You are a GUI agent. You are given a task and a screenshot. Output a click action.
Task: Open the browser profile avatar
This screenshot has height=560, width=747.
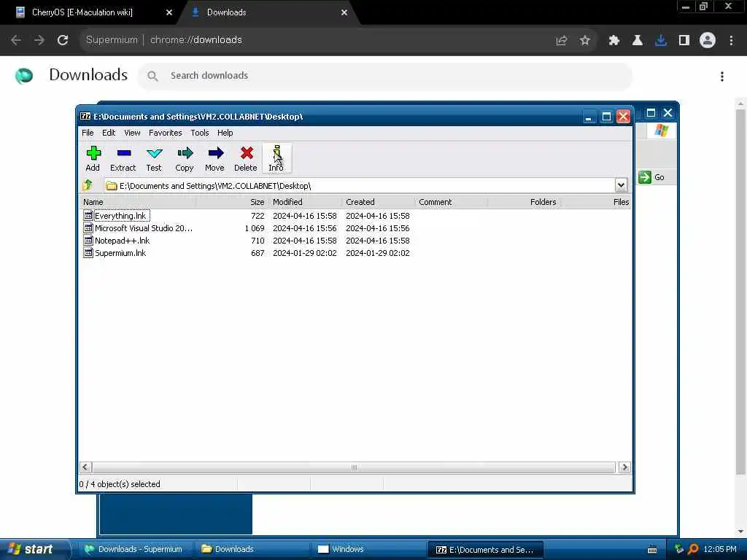(x=708, y=41)
